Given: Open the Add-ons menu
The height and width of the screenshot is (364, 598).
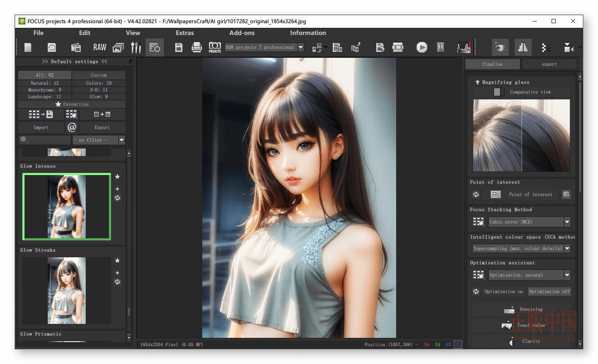Looking at the screenshot, I should click(242, 33).
